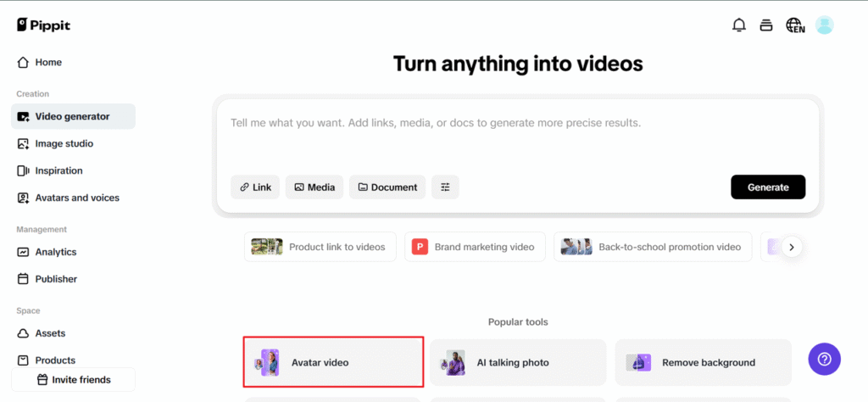The image size is (868, 402).
Task: Add a Link to the prompt
Action: click(x=255, y=187)
